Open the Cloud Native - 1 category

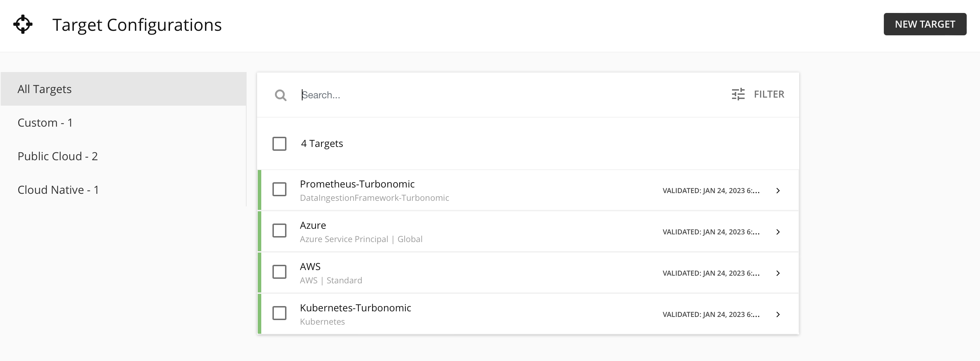coord(58,190)
